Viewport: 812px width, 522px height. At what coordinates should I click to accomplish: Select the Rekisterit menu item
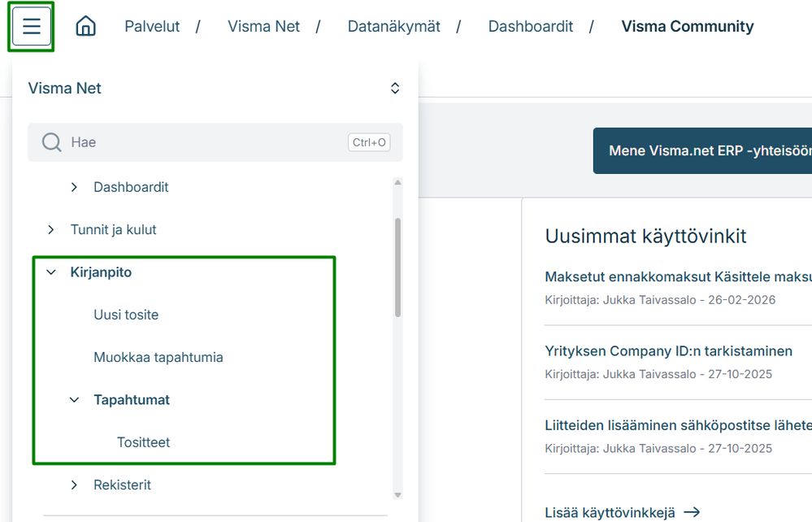point(122,485)
